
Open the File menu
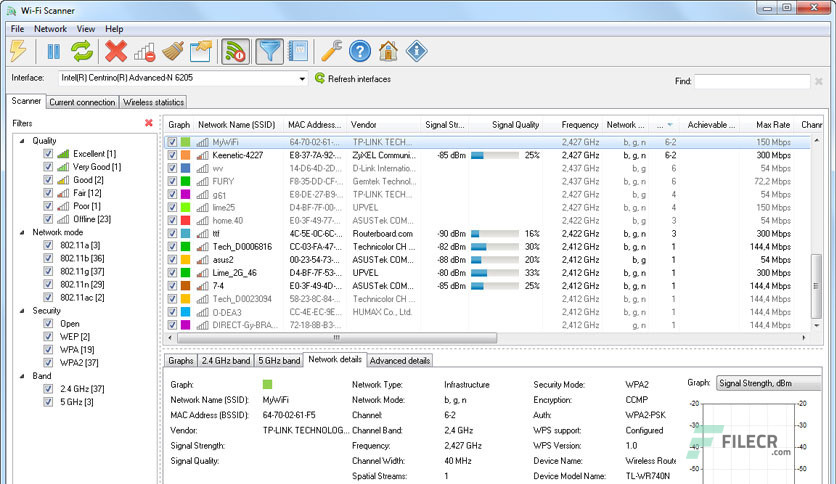tap(18, 29)
